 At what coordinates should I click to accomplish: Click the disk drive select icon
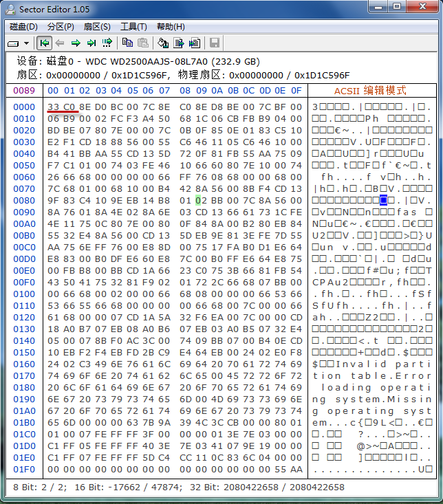(x=13, y=43)
